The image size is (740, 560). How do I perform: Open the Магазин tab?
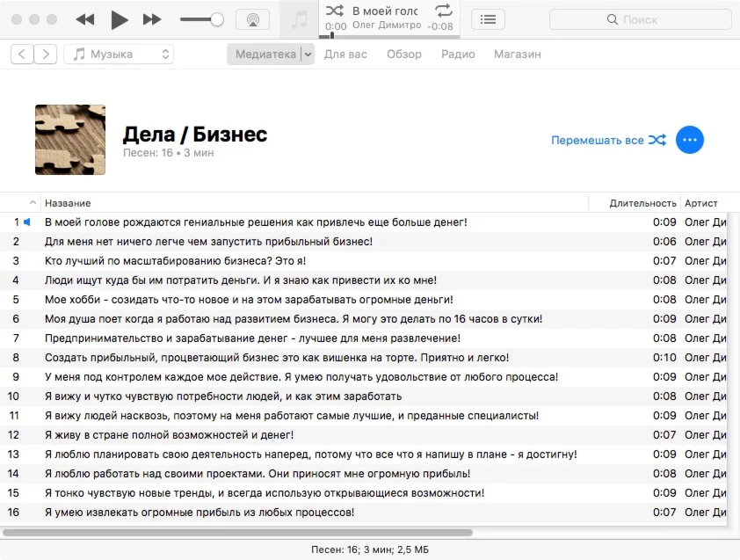[x=517, y=55]
